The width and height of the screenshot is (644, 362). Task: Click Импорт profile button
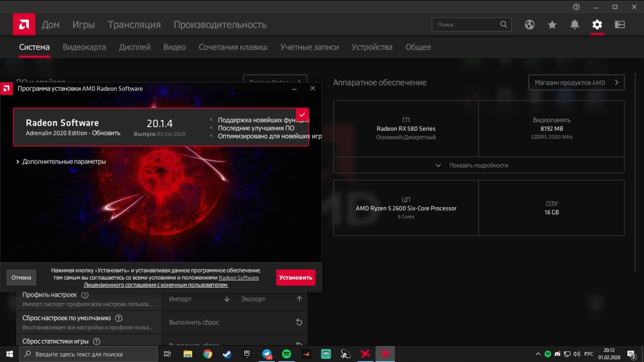(x=199, y=299)
